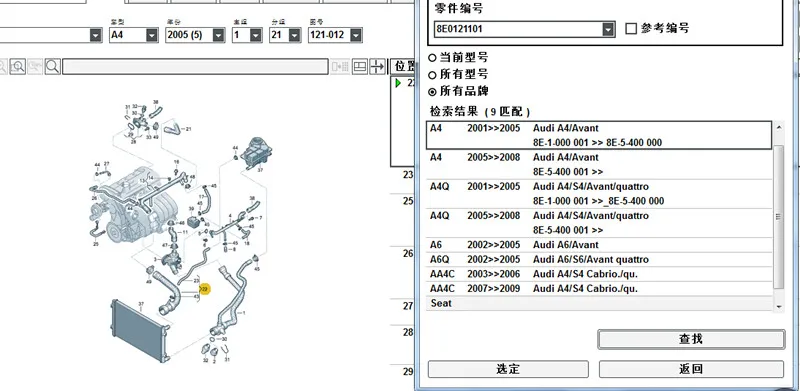Click the results list scrollbar thumb
The image size is (800, 391).
click(x=779, y=216)
